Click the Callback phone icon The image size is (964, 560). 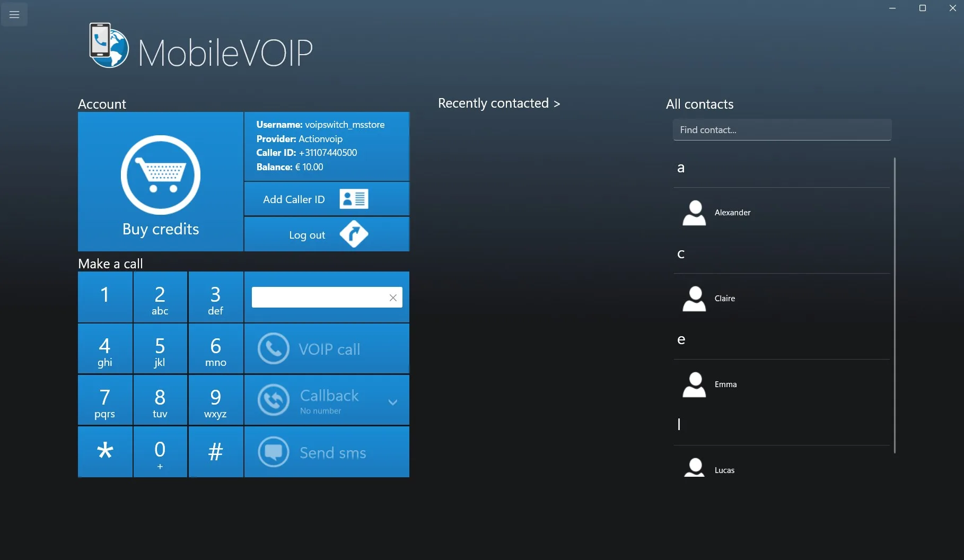274,400
